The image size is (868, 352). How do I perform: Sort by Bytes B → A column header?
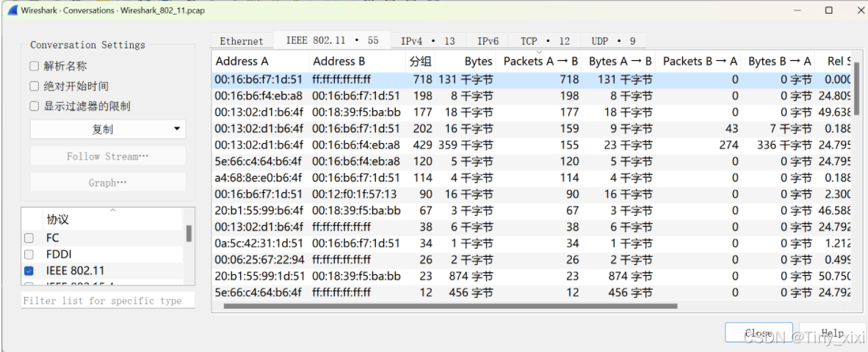pos(779,62)
